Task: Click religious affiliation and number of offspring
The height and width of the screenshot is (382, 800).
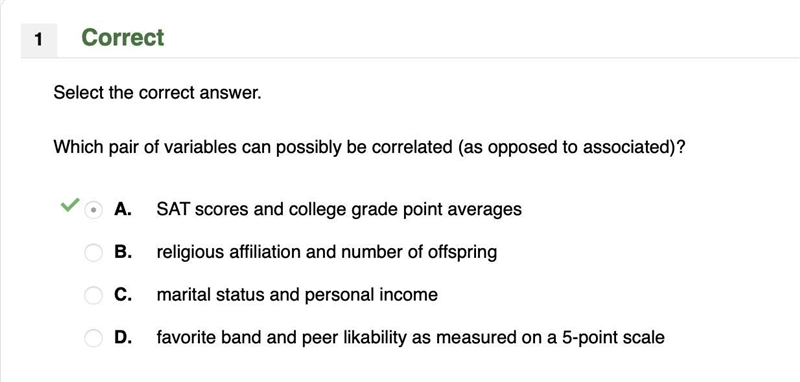Action: (327, 252)
